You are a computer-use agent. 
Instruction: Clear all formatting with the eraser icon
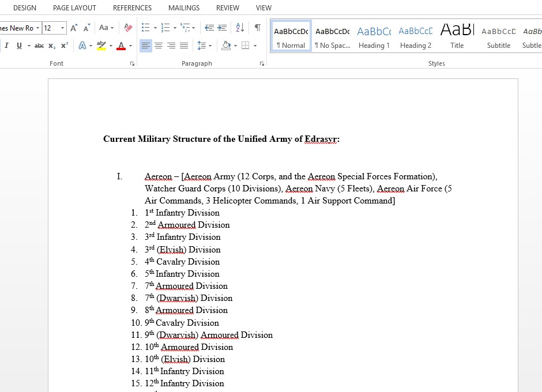click(x=128, y=28)
